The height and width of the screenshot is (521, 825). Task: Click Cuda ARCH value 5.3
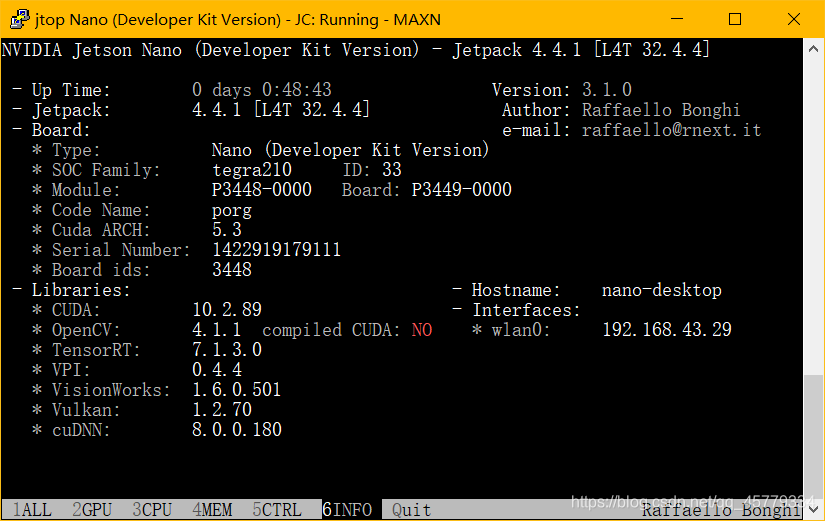(227, 230)
